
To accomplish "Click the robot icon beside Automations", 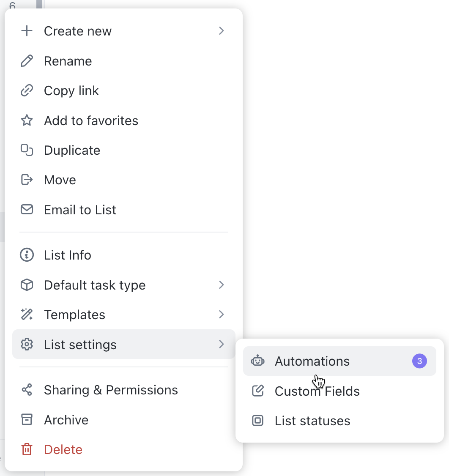I will (257, 361).
